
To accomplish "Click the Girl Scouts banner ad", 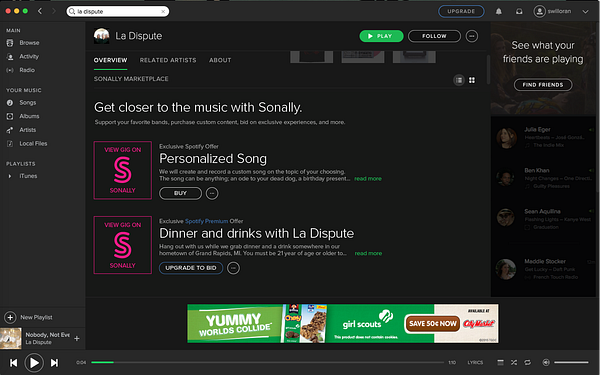I will (x=343, y=323).
